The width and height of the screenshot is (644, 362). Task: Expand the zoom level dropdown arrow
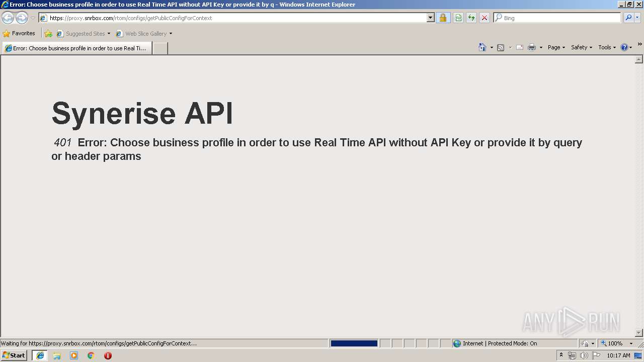(631, 343)
